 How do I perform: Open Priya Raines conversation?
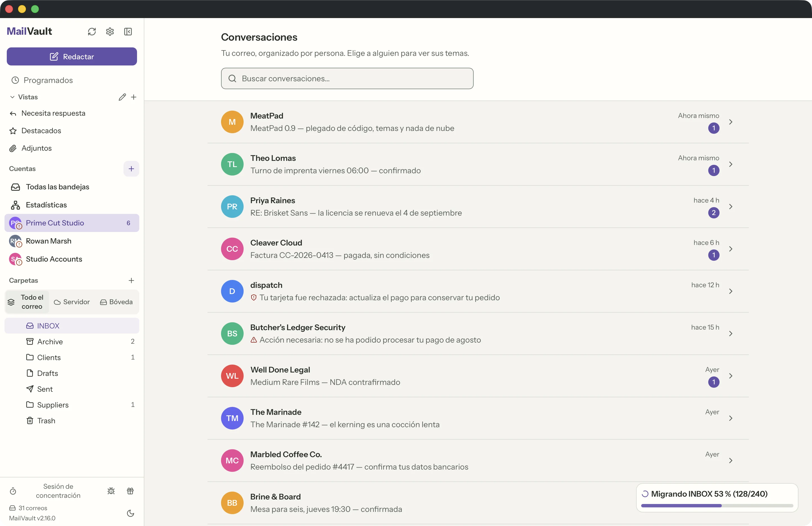point(478,207)
